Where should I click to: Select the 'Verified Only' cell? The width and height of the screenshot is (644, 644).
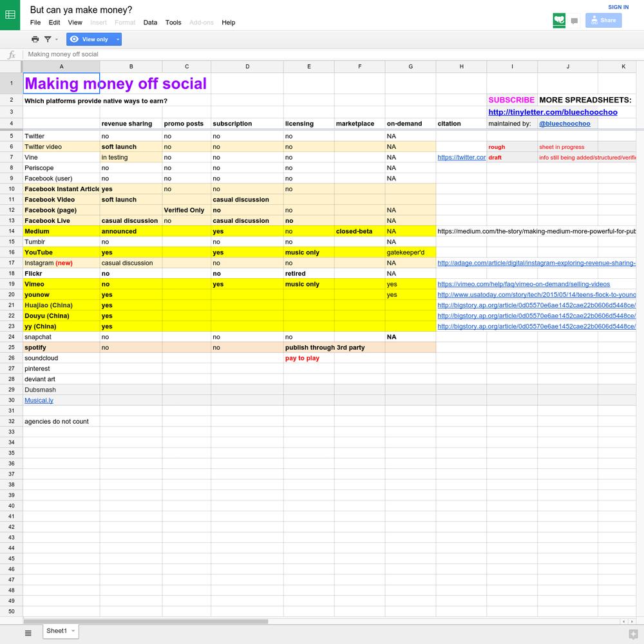pyautogui.click(x=187, y=211)
